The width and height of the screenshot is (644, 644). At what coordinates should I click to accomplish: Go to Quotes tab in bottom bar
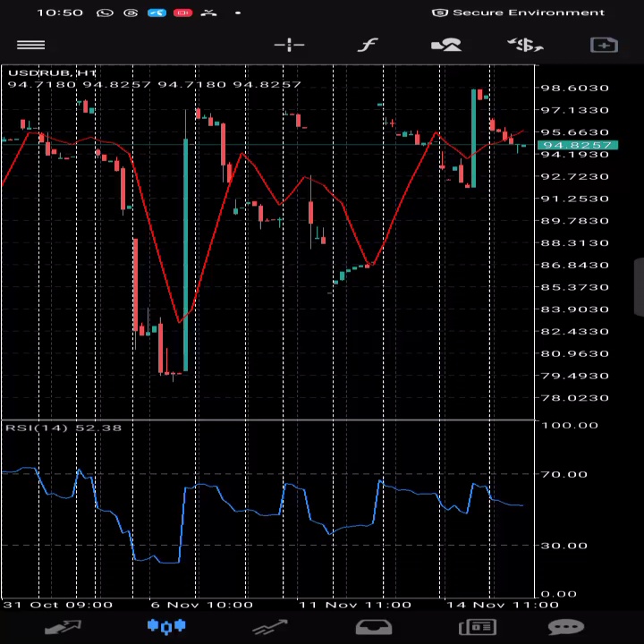[x=63, y=627]
